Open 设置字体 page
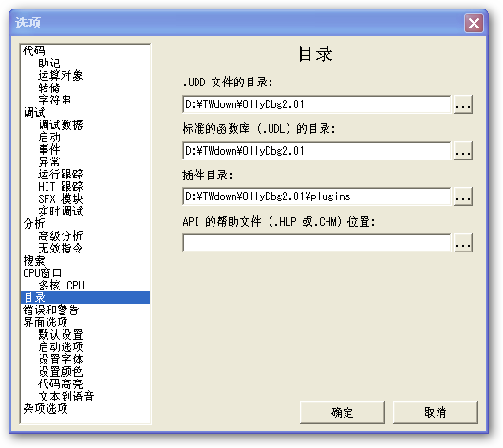The width and height of the screenshot is (503, 448). coord(61,359)
